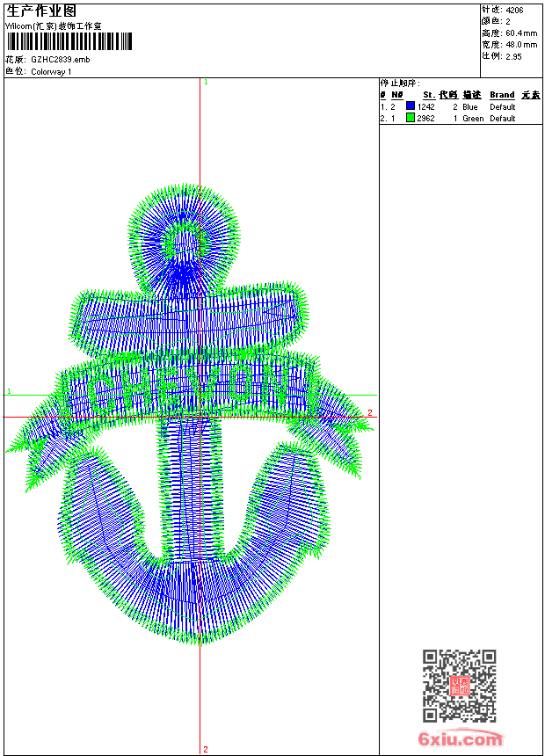This screenshot has width=545, height=756.
Task: Click the green marker 1 at the left edge of the canvas
Action: click(9, 390)
